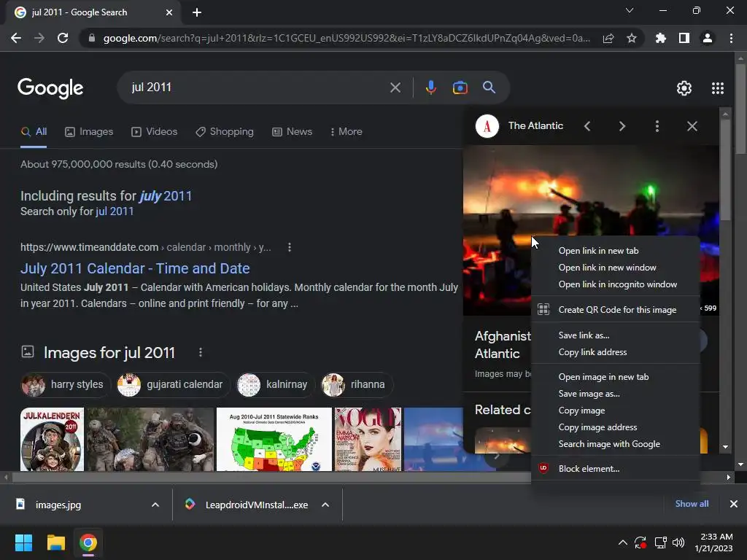This screenshot has width=747, height=560.
Task: Open File Explorer from the taskbar
Action: point(55,542)
